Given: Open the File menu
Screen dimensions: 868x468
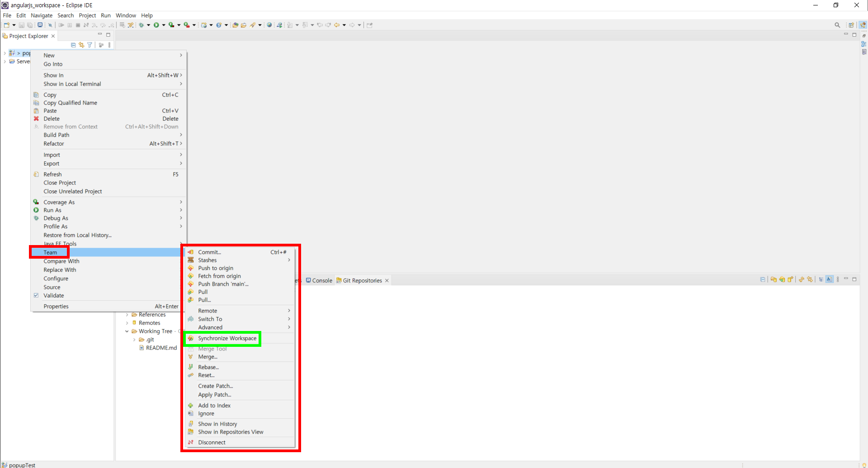Looking at the screenshot, I should pos(7,15).
